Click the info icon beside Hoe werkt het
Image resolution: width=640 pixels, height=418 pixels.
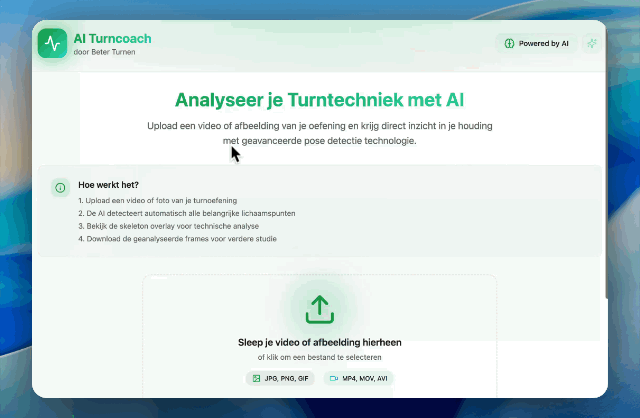tap(61, 187)
